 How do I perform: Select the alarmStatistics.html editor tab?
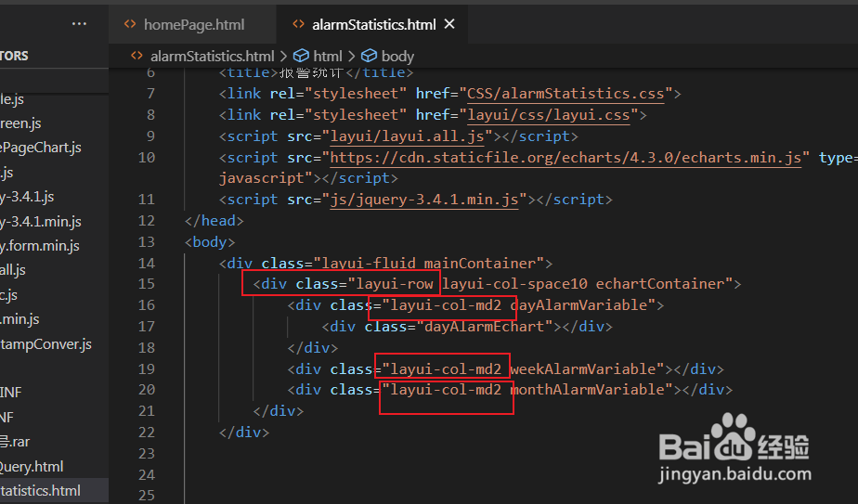pos(373,25)
